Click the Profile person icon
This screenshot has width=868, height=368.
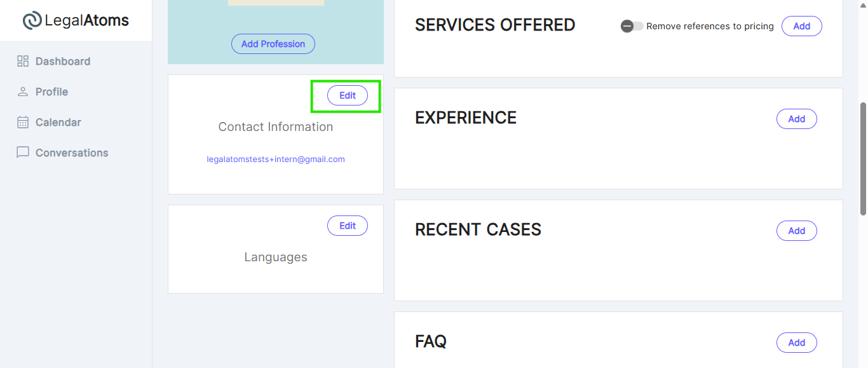(x=23, y=92)
